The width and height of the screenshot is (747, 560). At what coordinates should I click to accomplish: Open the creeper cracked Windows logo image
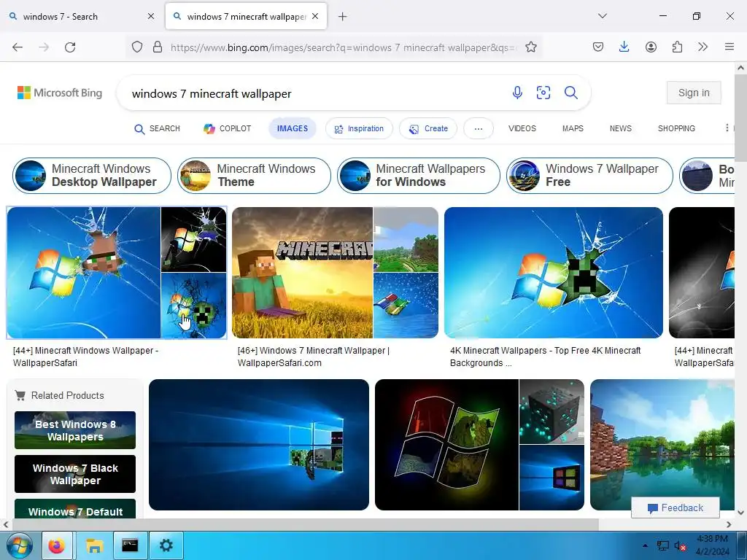[553, 273]
